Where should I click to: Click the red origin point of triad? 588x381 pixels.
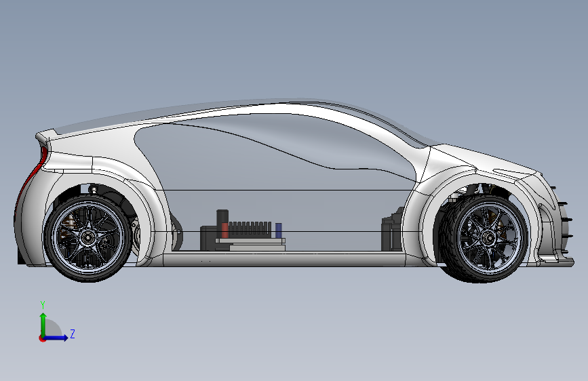point(42,338)
